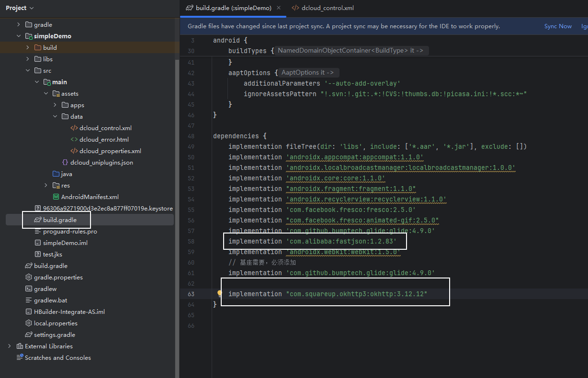The image size is (588, 378).
Task: Expand the External Libraries node
Action: (x=9, y=346)
